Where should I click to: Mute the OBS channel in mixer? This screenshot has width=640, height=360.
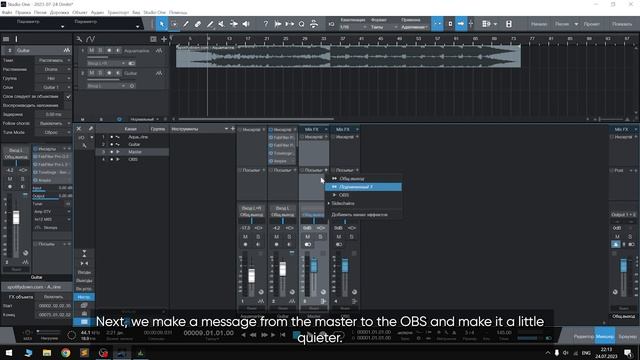click(339, 236)
